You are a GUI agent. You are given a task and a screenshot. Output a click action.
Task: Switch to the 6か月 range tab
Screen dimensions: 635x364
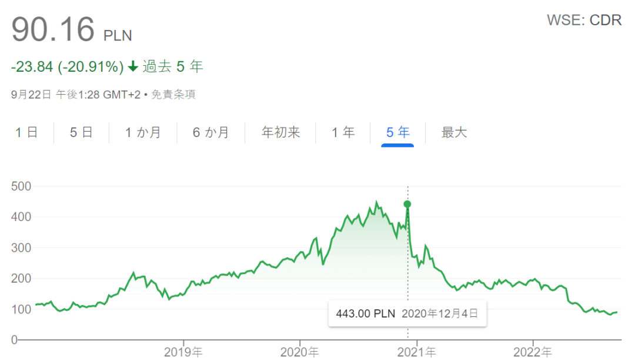(x=211, y=132)
